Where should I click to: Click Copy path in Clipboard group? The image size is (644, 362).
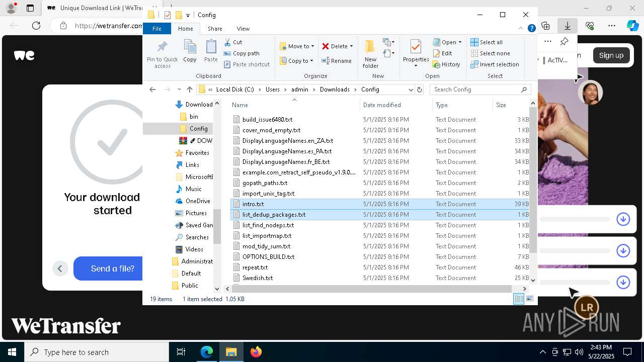(242, 53)
